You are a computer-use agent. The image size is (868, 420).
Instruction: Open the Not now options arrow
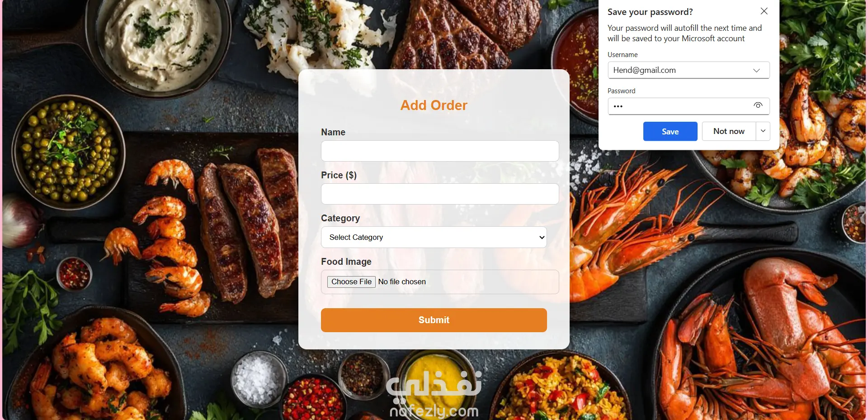pos(763,131)
